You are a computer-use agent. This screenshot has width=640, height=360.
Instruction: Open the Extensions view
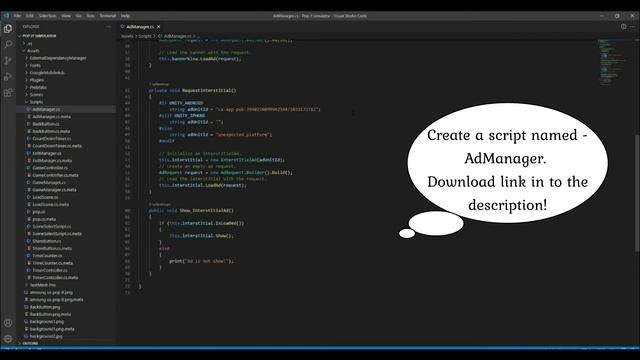point(8,92)
